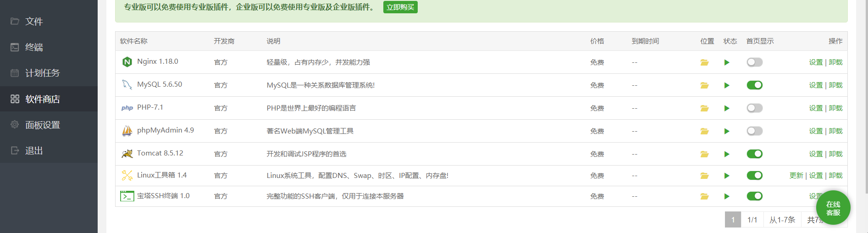The image size is (868, 233).
Task: Click 设置 for Linux工具箱
Action: click(816, 176)
